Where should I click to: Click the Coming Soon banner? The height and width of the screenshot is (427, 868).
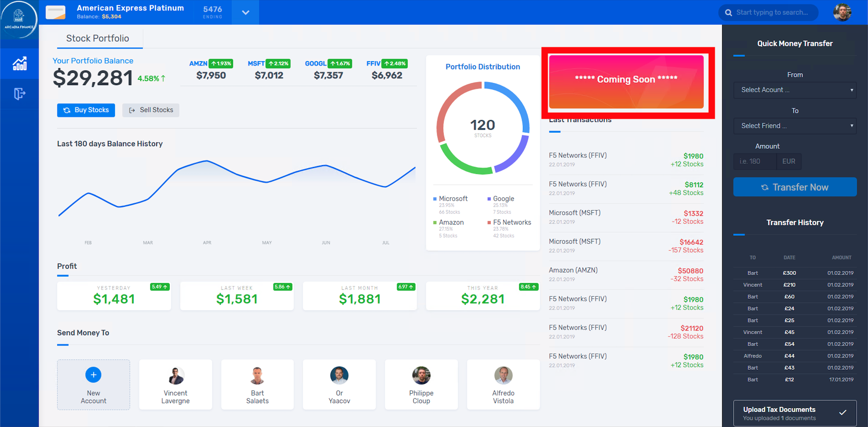tap(626, 81)
